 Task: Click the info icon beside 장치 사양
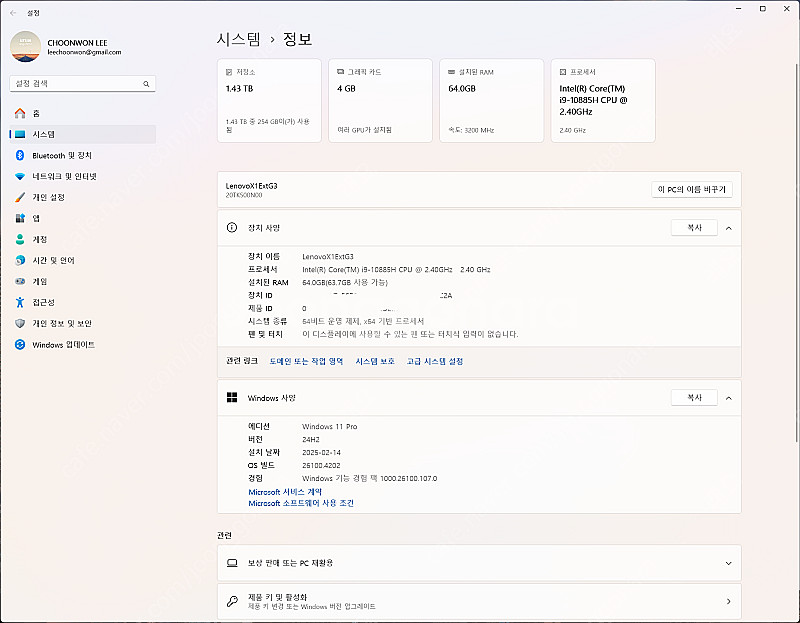coord(232,228)
